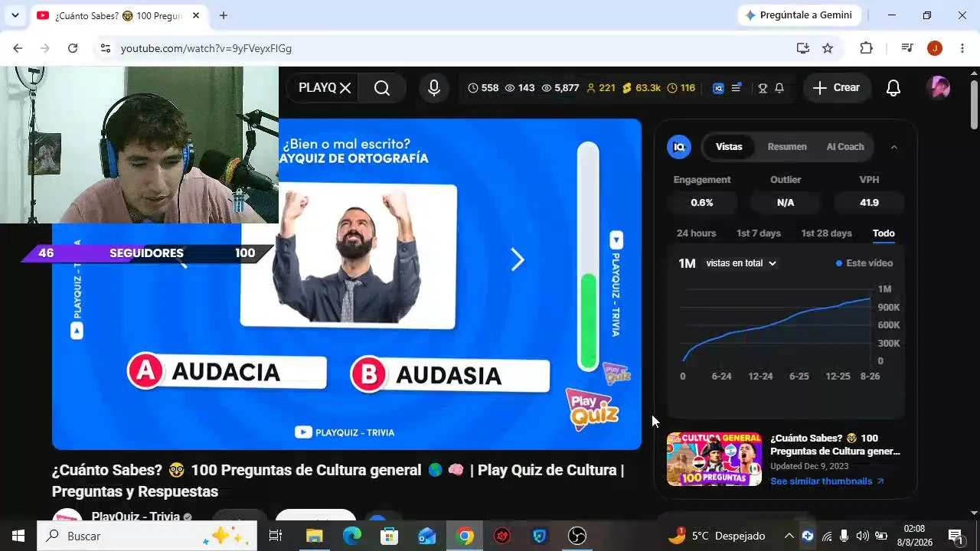Select the 24 hours time range
Image resolution: width=980 pixels, height=551 pixels.
point(697,233)
